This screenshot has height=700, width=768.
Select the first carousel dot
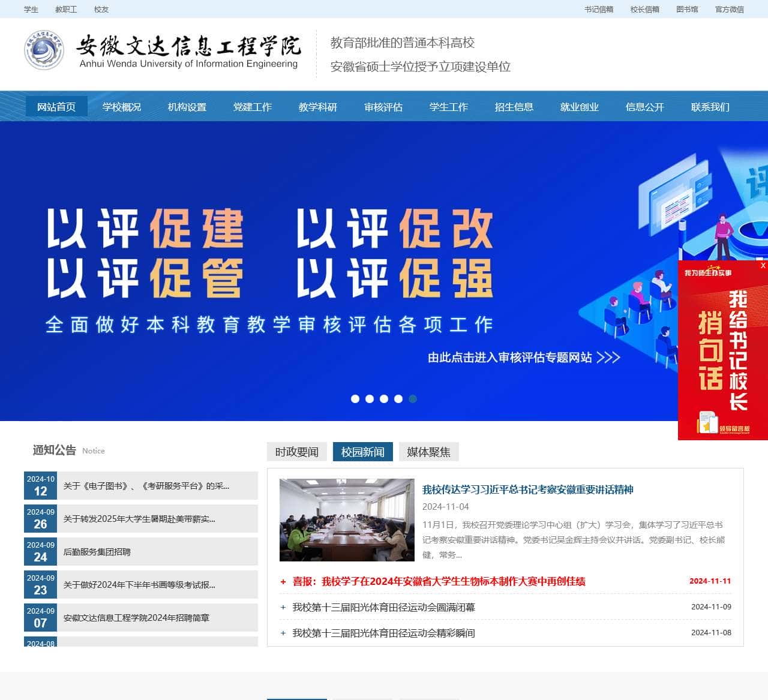pos(355,399)
